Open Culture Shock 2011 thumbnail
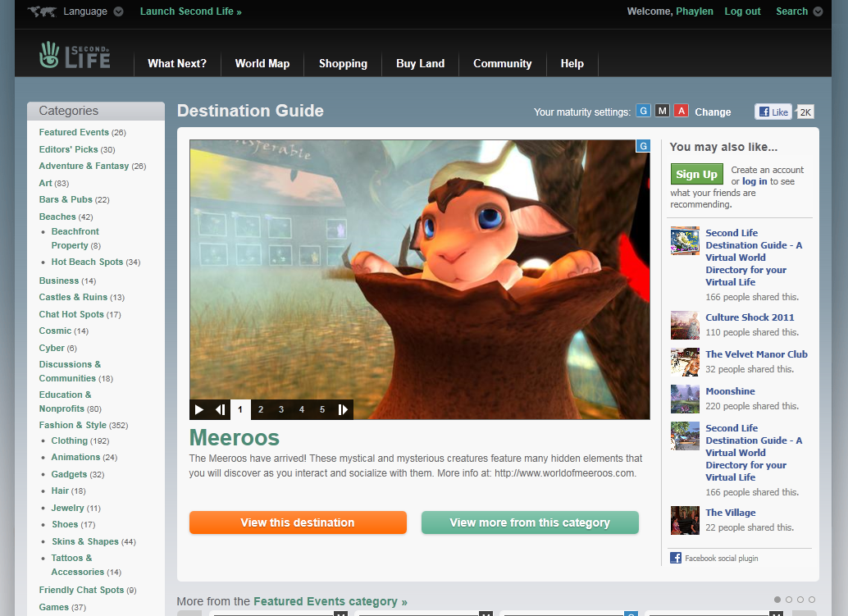Viewport: 848px width, 616px height. [x=685, y=325]
